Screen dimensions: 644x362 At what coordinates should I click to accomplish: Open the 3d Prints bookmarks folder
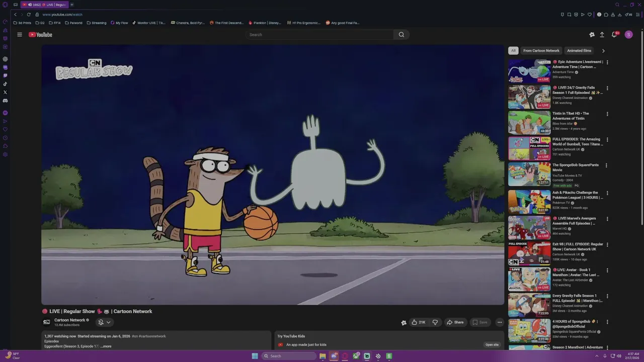[22, 23]
